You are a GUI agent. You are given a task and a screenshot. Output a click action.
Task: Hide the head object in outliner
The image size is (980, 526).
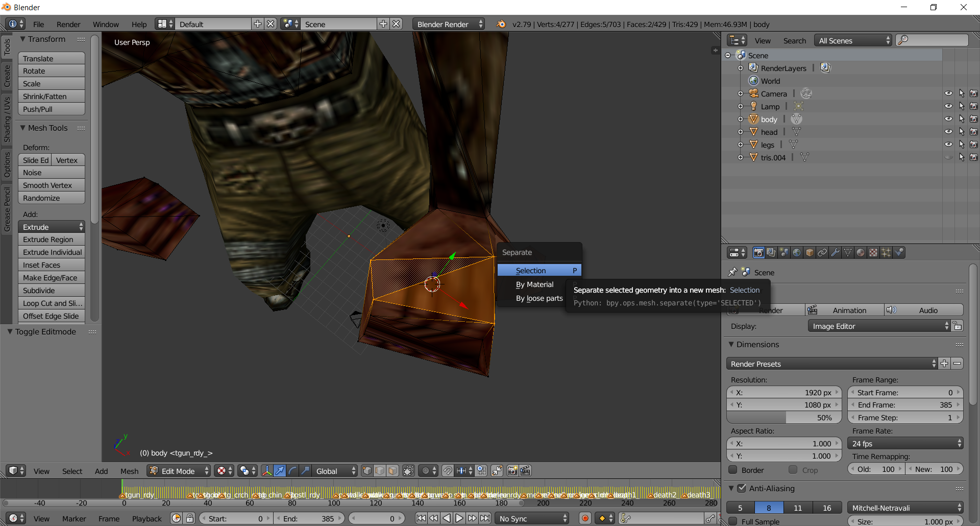948,132
